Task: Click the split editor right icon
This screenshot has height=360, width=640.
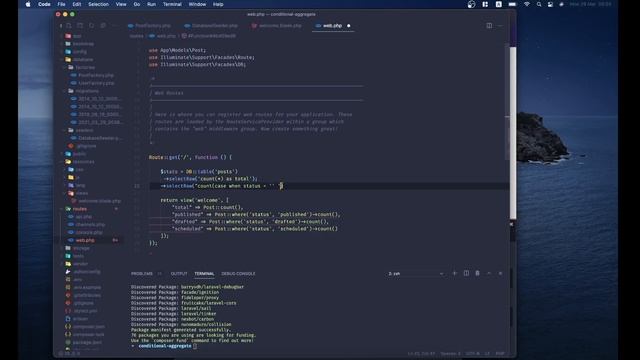Action: point(489,26)
